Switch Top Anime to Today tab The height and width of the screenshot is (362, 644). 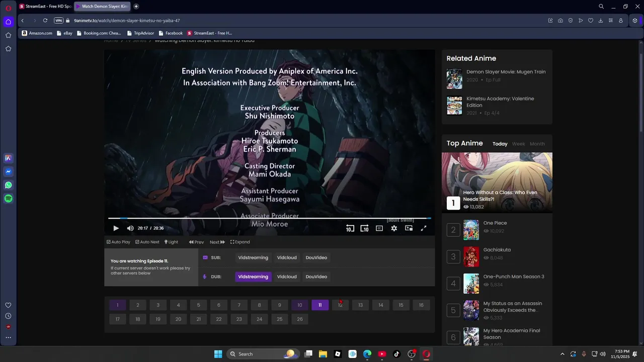coord(500,144)
